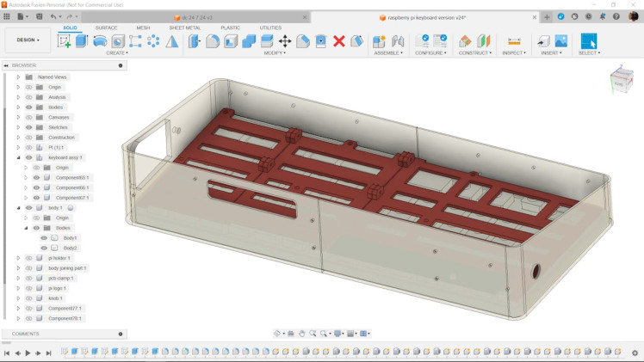Click the Pan hand tool in navigation bar
This screenshot has width=644, height=362.
[302, 334]
